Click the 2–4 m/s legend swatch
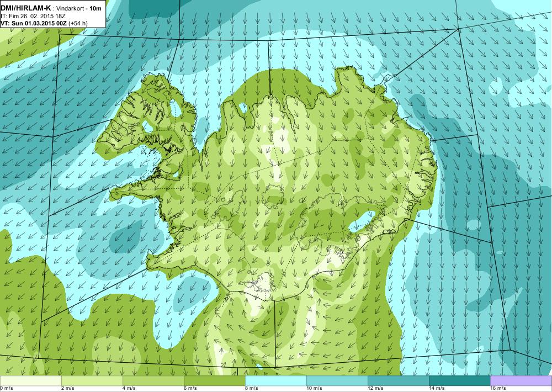 point(92,381)
